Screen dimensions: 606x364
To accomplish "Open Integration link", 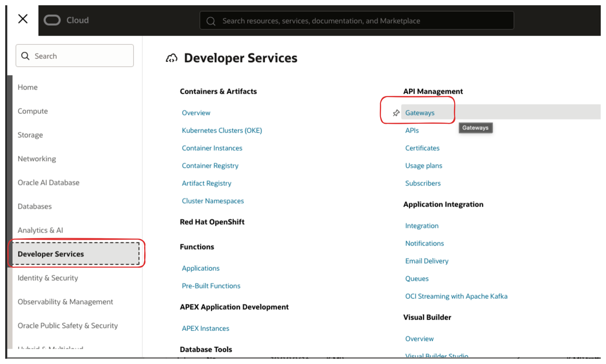I will coord(422,226).
